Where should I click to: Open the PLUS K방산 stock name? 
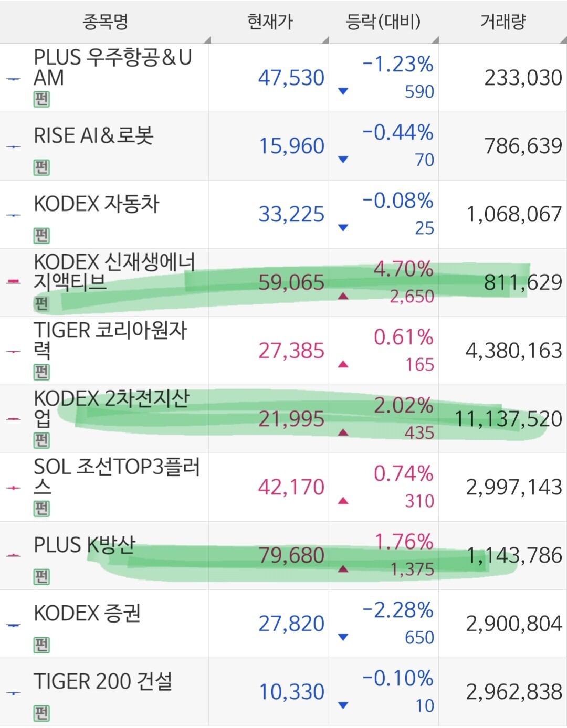pos(85,545)
